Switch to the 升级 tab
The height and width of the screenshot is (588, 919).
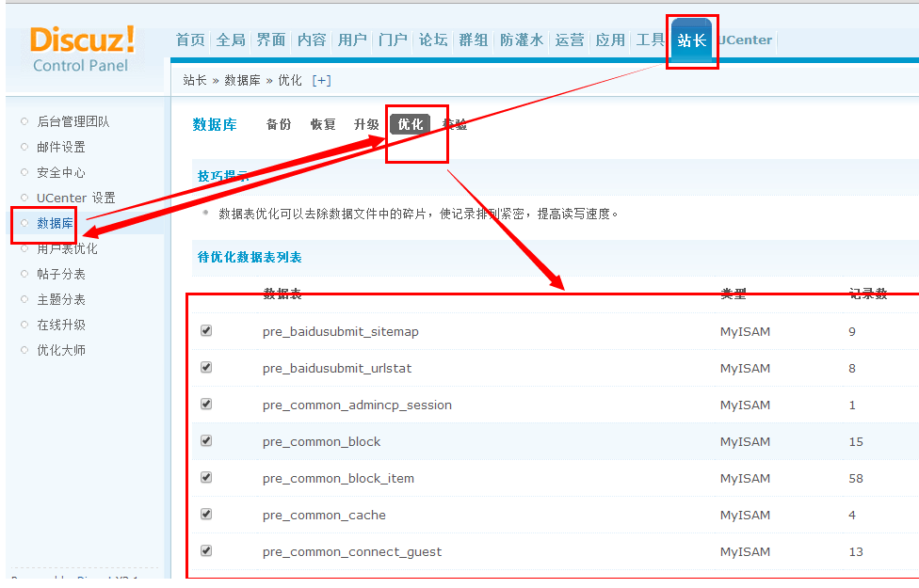point(366,123)
